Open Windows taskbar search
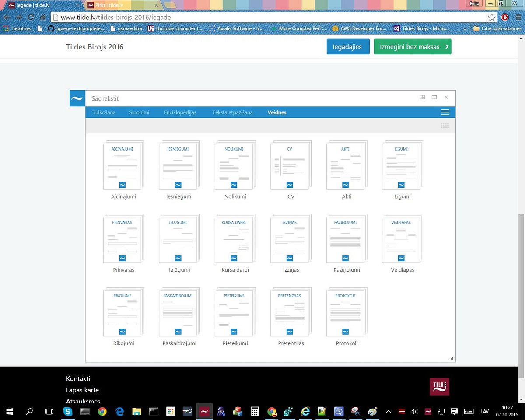This screenshot has width=525, height=420. pos(29,411)
